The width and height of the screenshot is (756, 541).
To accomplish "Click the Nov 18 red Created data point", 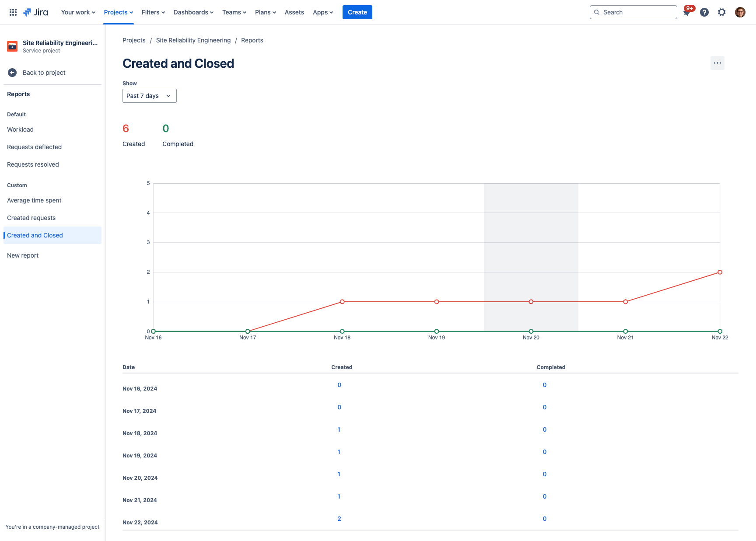I will pyautogui.click(x=342, y=302).
